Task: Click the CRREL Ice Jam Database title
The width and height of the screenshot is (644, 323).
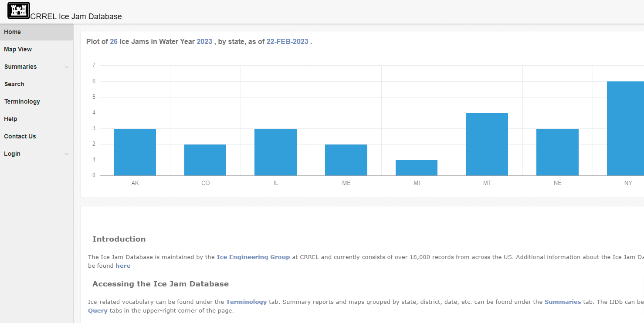Action: (76, 17)
